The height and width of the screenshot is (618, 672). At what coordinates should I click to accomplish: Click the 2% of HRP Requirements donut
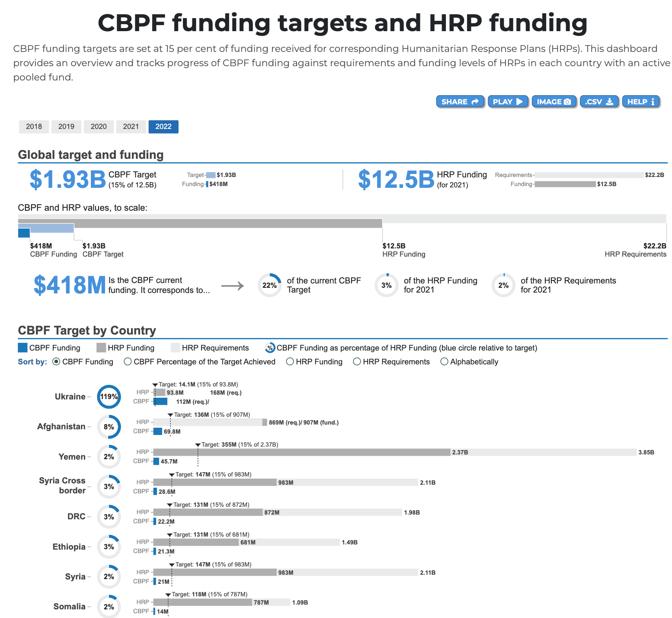[504, 285]
